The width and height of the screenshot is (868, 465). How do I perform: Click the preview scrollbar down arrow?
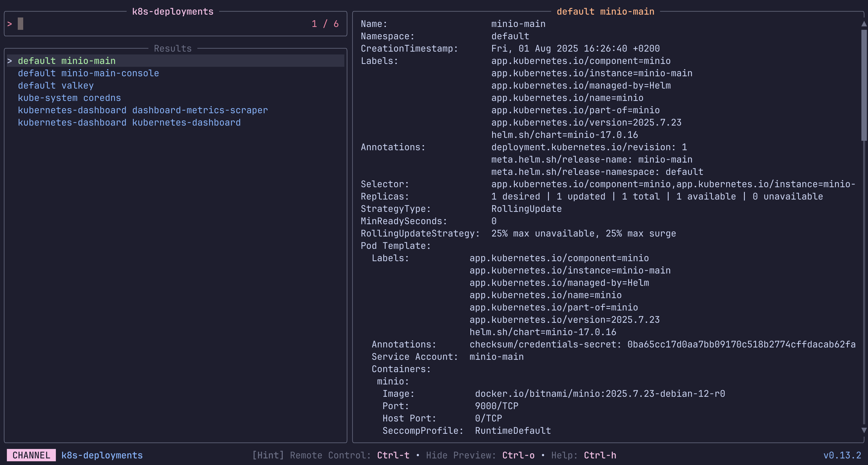864,431
